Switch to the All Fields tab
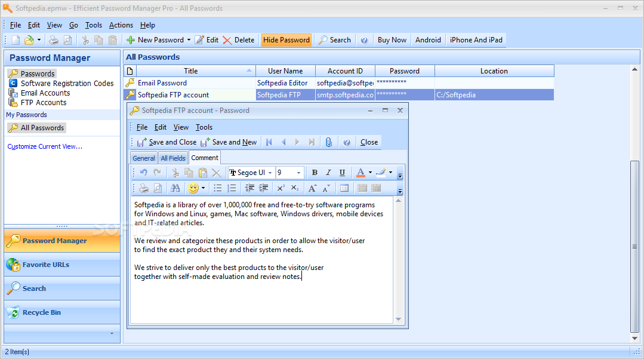The height and width of the screenshot is (359, 644). tap(173, 158)
